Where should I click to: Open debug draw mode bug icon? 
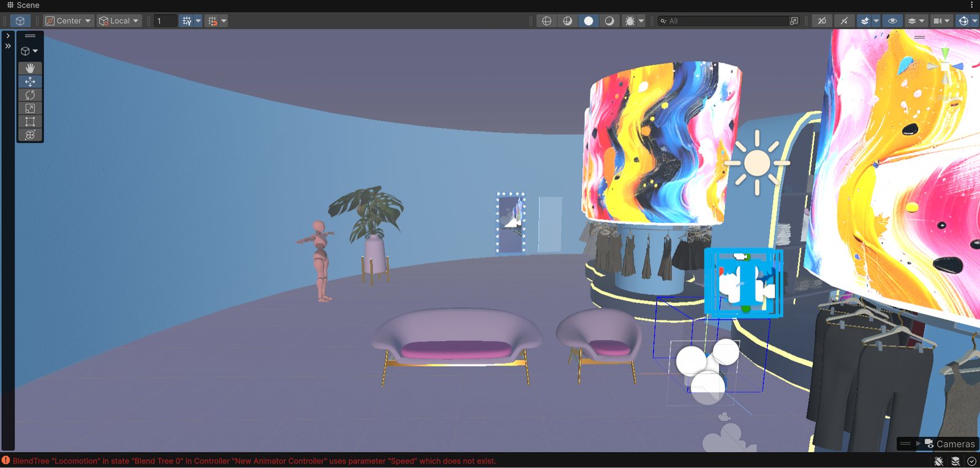[629, 21]
